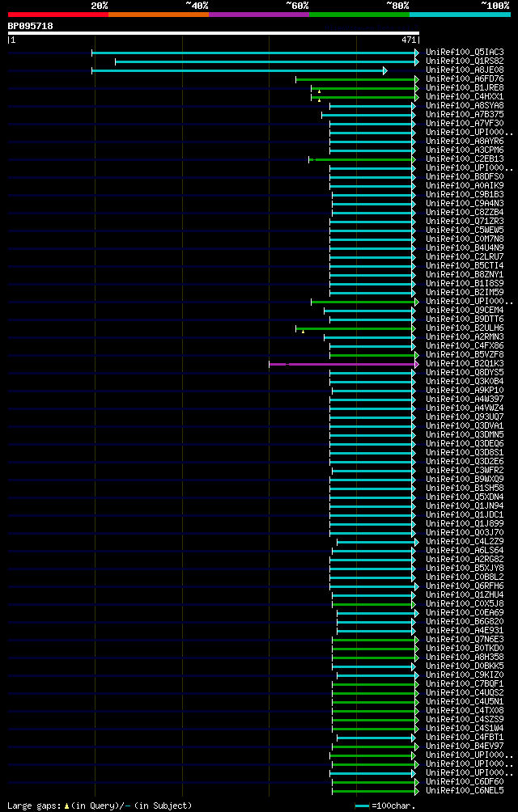Screen dimensions: 518x812
Task: Select the UniRef100_Q71ZR3 label
Action: coord(465,221)
